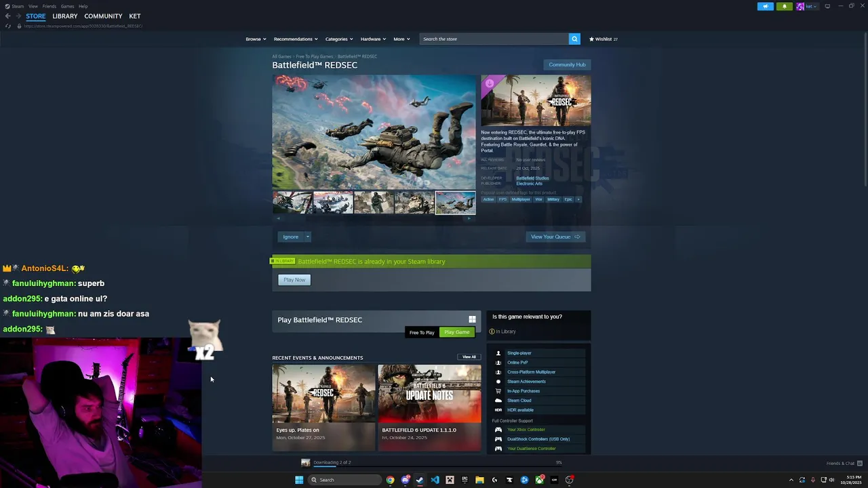The image size is (868, 488).
Task: Select the Military tag
Action: pos(553,199)
